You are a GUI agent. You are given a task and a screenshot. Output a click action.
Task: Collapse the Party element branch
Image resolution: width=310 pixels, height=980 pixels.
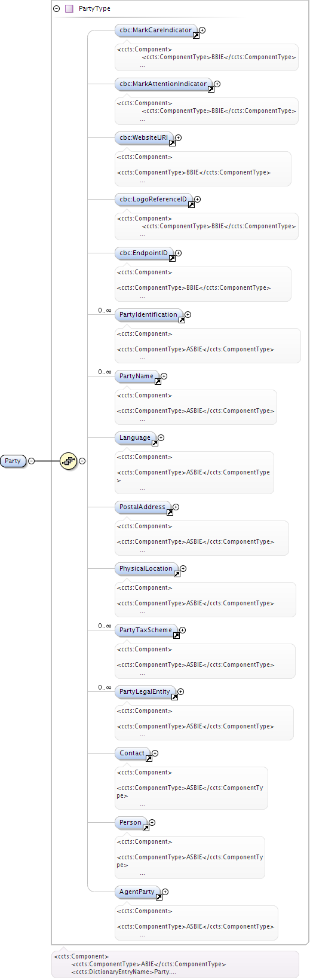pos(32,461)
